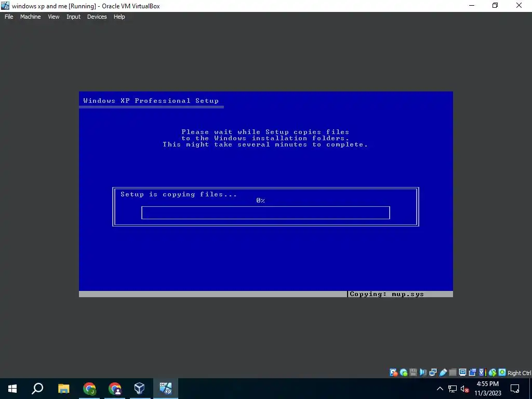Click the recording indicator icon
Image resolution: width=532 pixels, height=399 pixels.
click(473, 373)
